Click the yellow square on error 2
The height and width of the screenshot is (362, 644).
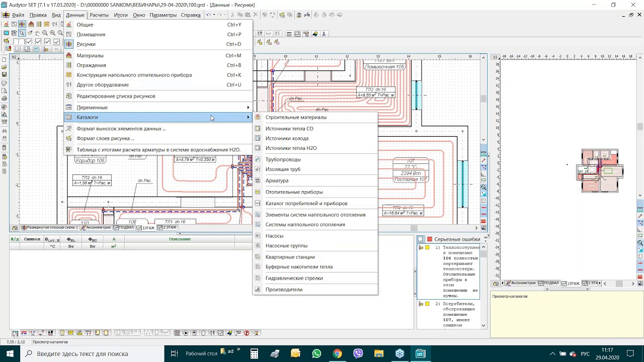(x=427, y=304)
